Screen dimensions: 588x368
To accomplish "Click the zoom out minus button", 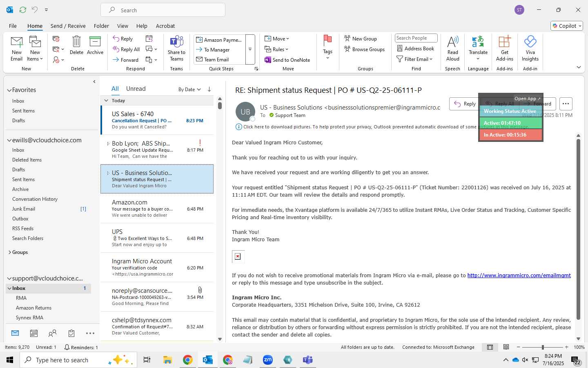I will [x=519, y=347].
